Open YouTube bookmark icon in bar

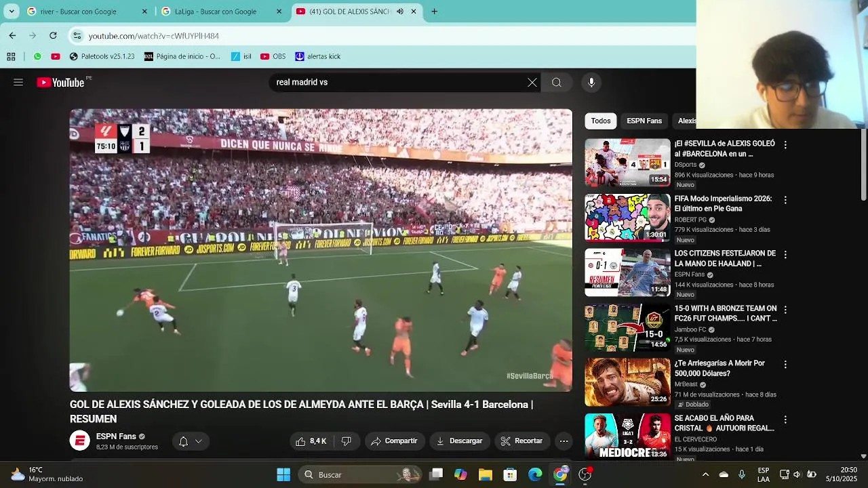[56, 56]
